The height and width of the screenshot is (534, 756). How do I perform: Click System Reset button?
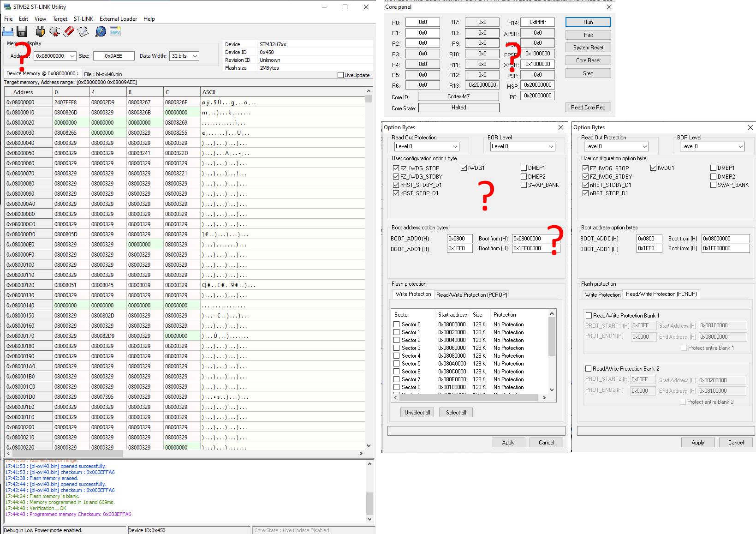pyautogui.click(x=588, y=48)
